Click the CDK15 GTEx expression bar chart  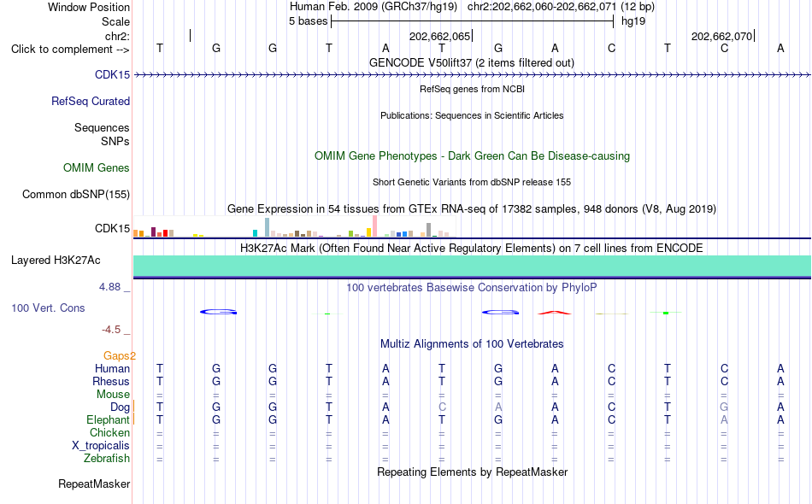pos(294,226)
